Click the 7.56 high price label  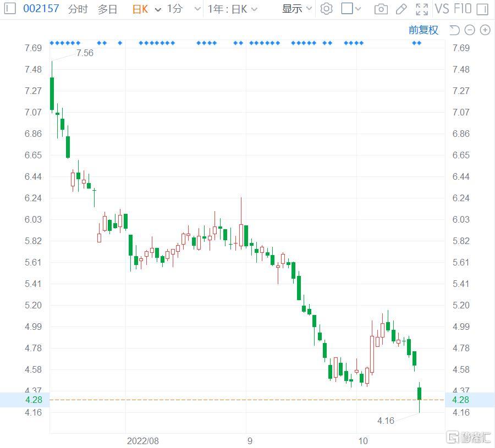(85, 53)
